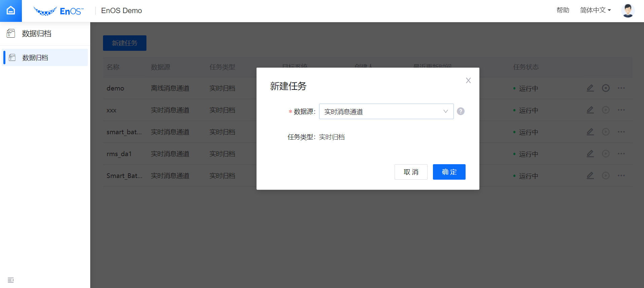Click the stop icon in demo row
The height and width of the screenshot is (288, 644).
pos(606,88)
